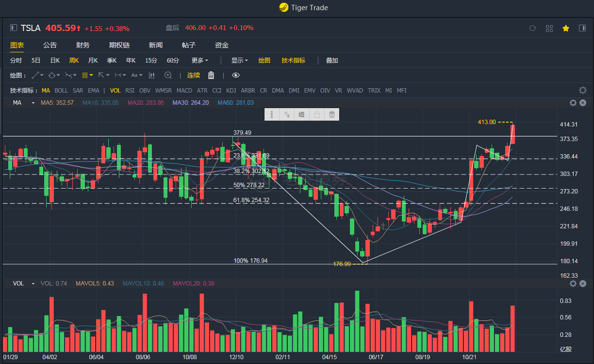Viewport: 594px width, 364px height.
Task: Switch to the 期权链 options chain tab
Action: click(119, 45)
